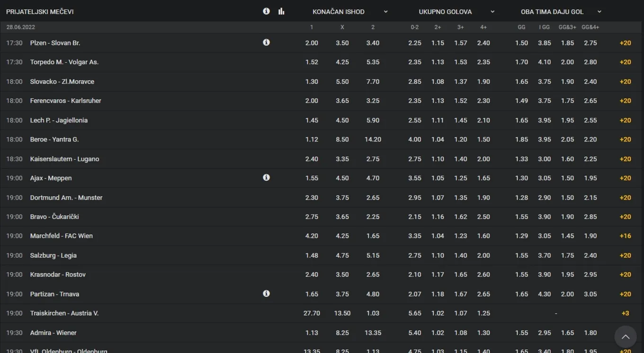Show match info for Plzen - Slovan Br.

[266, 43]
